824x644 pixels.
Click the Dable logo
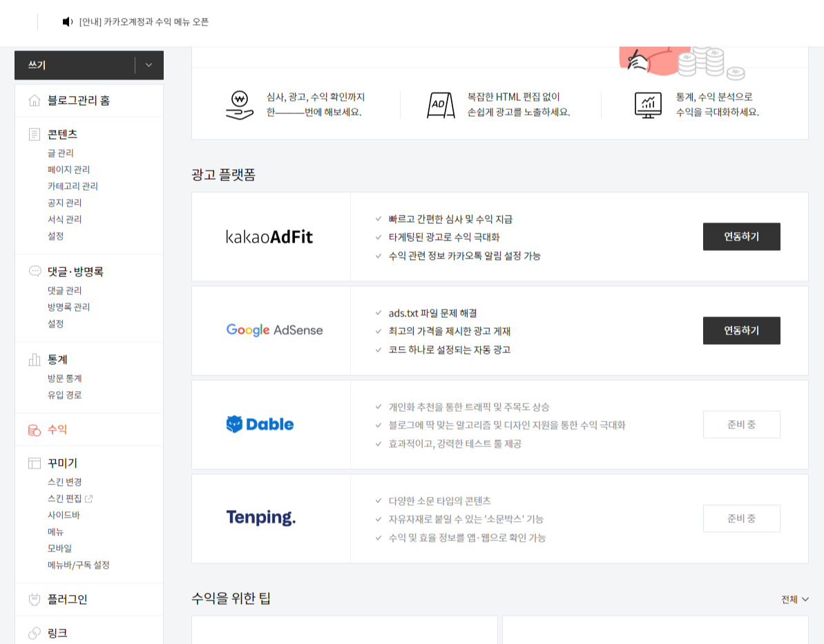260,424
